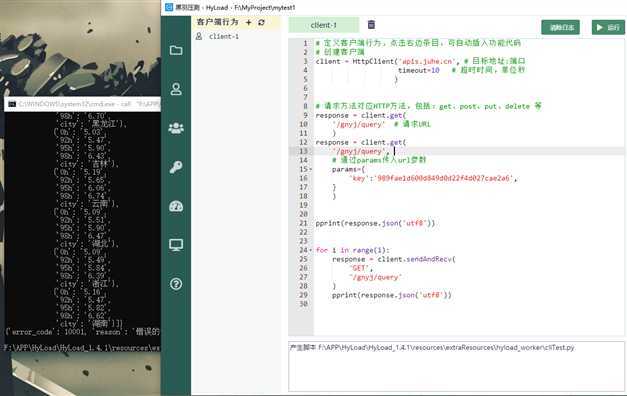The image size is (627, 396).
Task: Click 'for i in range(1):' on line 24
Action: pyautogui.click(x=352, y=250)
